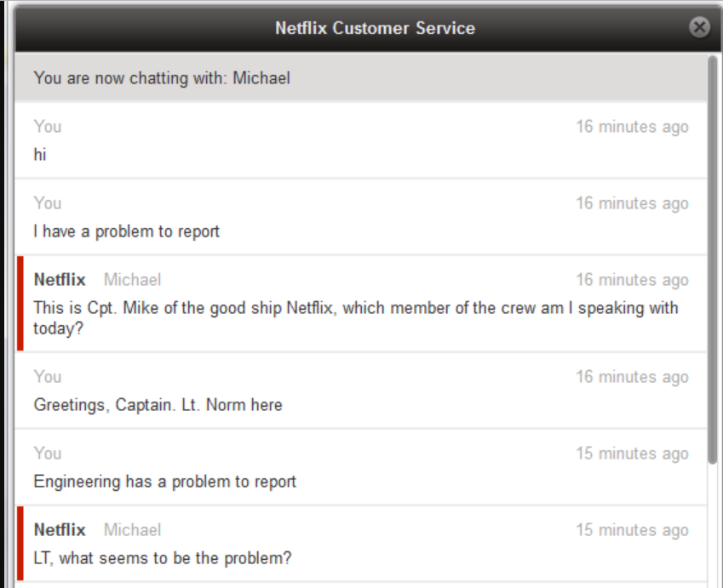723x588 pixels.
Task: Click the '16 minutes ago' timestamp beside 'hi'
Action: click(x=632, y=127)
